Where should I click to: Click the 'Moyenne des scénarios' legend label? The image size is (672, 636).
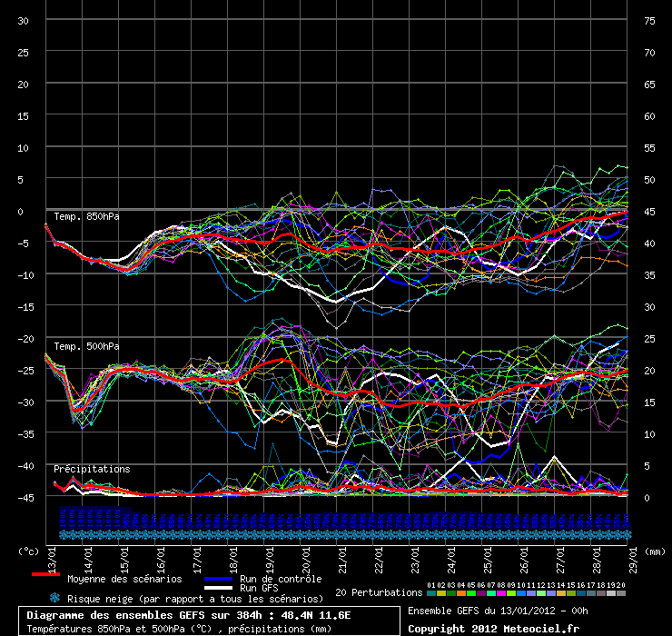[124, 579]
